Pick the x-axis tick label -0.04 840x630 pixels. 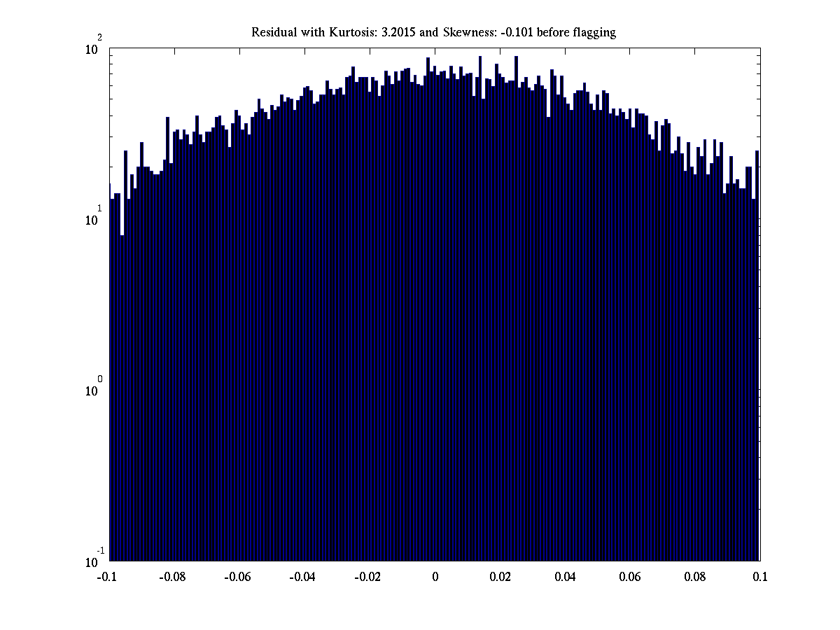pyautogui.click(x=302, y=577)
